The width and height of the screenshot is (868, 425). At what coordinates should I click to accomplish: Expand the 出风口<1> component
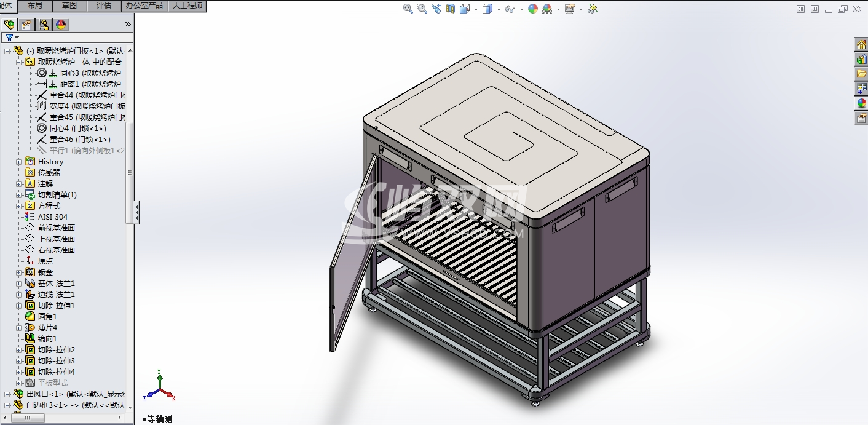tap(7, 394)
